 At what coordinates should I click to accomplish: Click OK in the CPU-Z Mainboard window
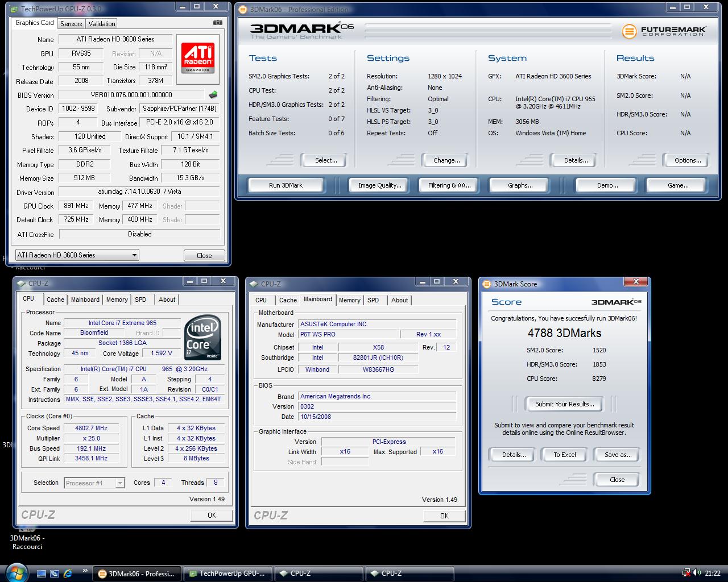pyautogui.click(x=444, y=516)
